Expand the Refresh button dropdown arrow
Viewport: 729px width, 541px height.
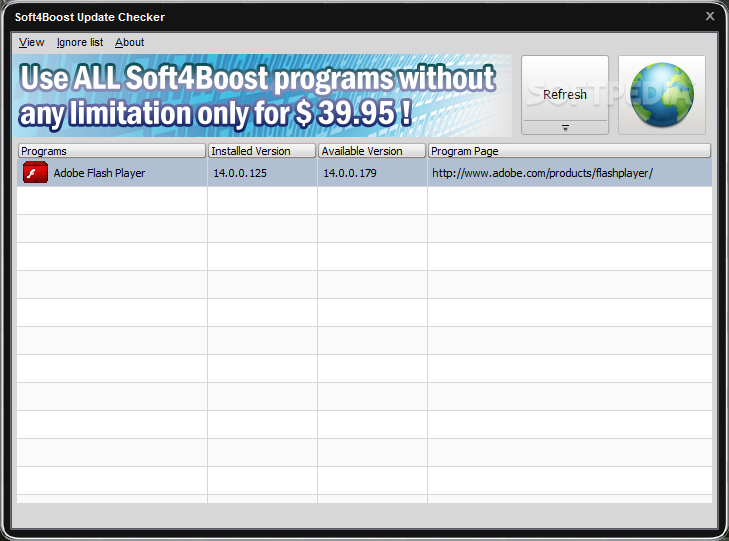[565, 127]
